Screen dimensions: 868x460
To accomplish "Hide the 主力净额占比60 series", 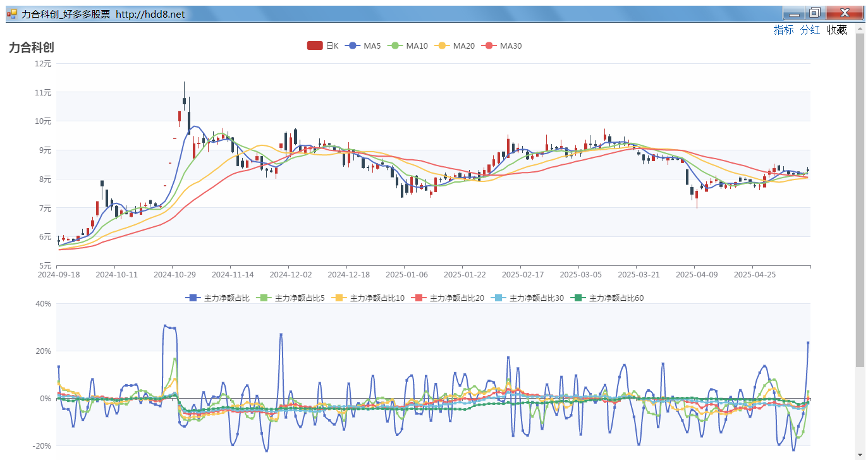I will 607,298.
